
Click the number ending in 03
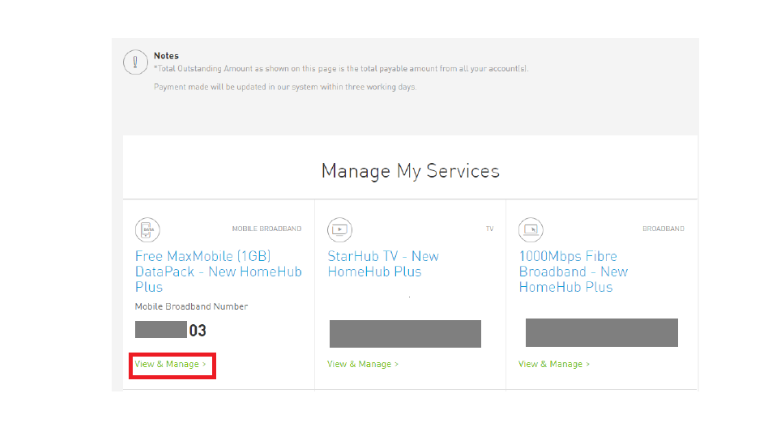170,330
